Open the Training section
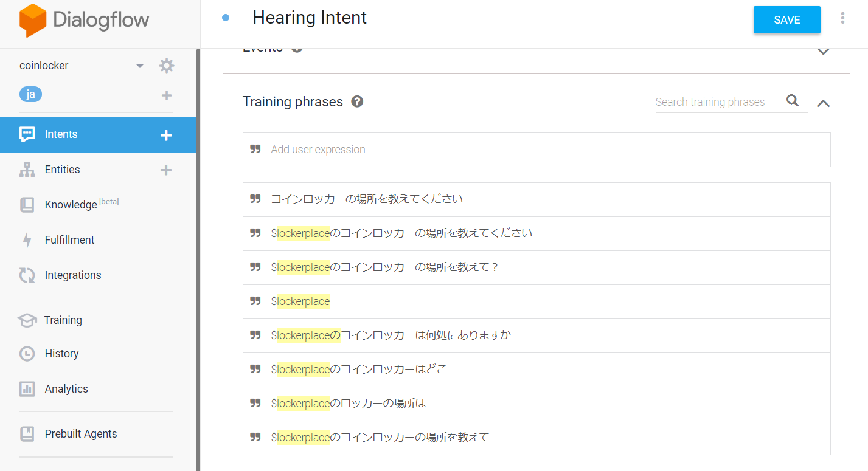868x471 pixels. coord(63,320)
